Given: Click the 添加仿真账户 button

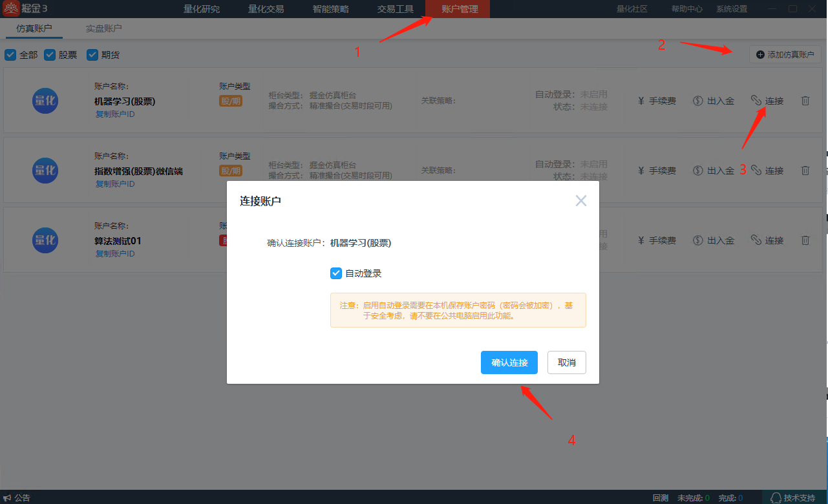Looking at the screenshot, I should coord(785,55).
